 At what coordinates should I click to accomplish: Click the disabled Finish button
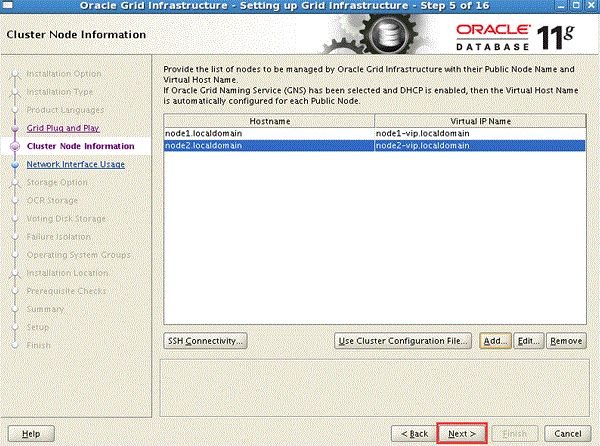pyautogui.click(x=515, y=433)
